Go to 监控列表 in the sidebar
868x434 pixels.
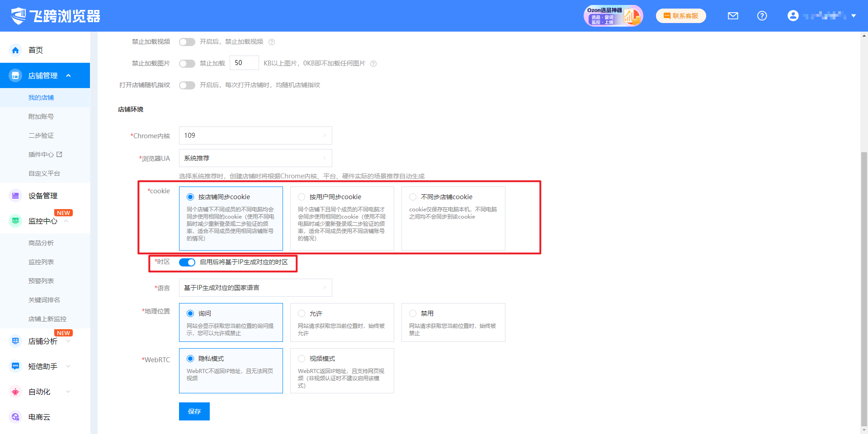point(41,262)
